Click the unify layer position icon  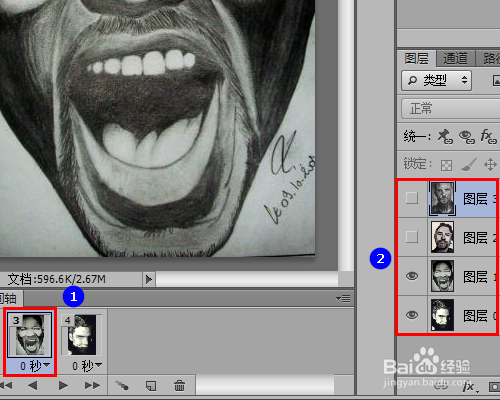pyautogui.click(x=445, y=136)
